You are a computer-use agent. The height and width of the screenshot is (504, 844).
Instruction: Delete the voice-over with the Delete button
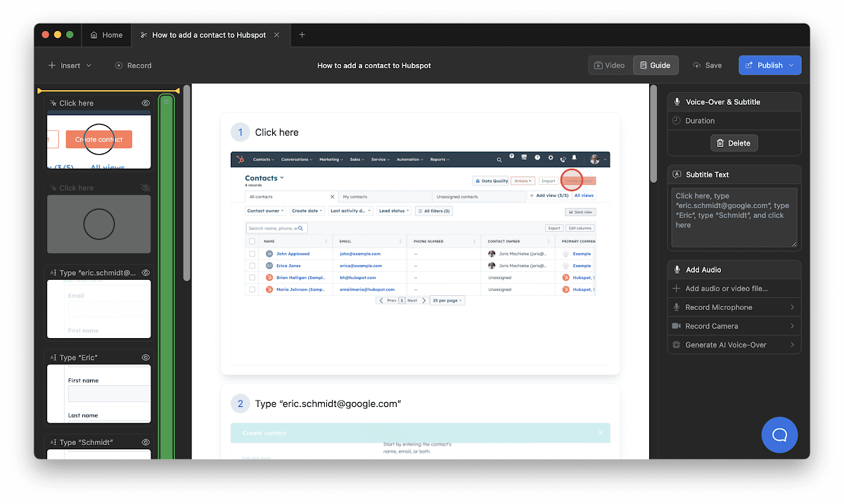(734, 143)
